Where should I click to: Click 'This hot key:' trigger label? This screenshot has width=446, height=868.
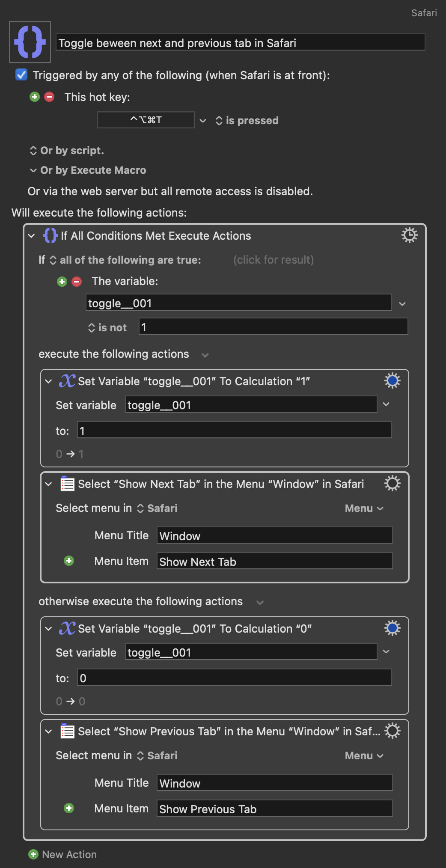pos(97,97)
